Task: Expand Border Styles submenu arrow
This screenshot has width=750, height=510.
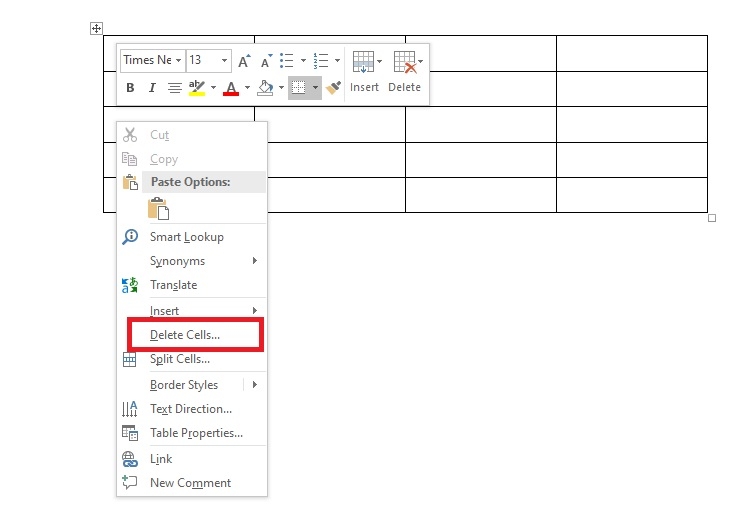Action: click(255, 385)
